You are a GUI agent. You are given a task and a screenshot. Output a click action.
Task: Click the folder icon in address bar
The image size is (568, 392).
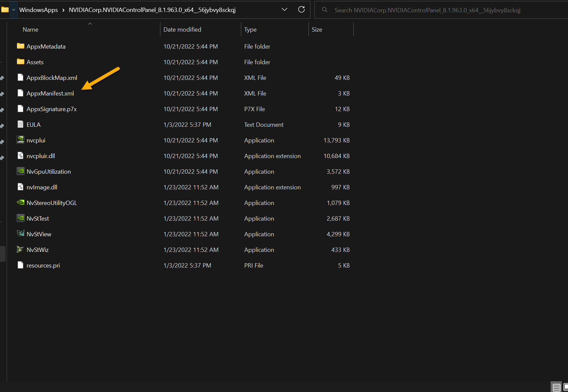coord(5,10)
